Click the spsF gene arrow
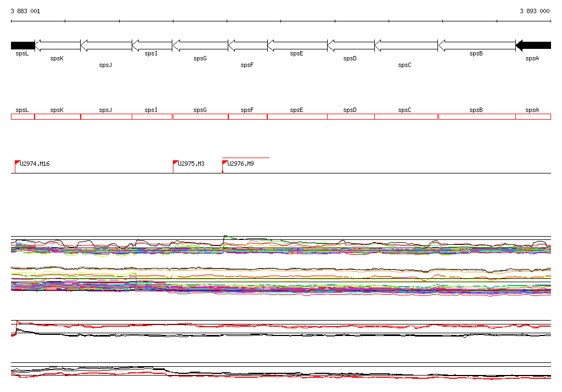The height and width of the screenshot is (392, 562). point(248,46)
